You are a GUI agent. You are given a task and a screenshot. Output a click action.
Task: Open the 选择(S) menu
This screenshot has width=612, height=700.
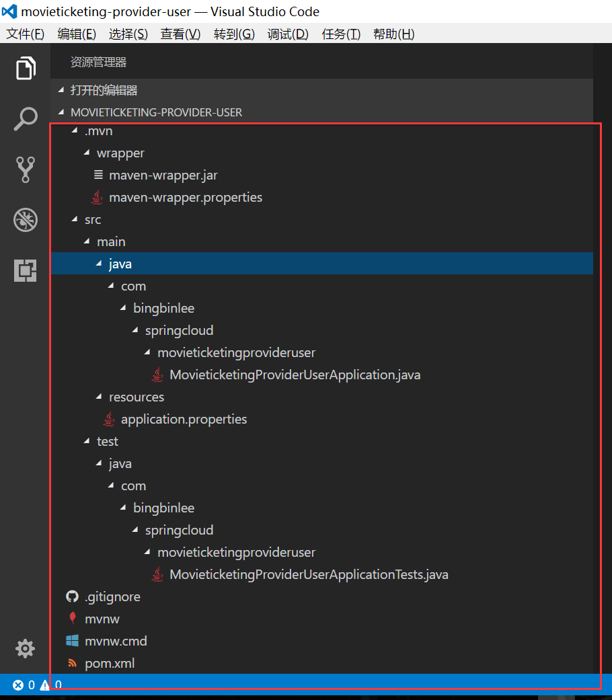pos(128,34)
